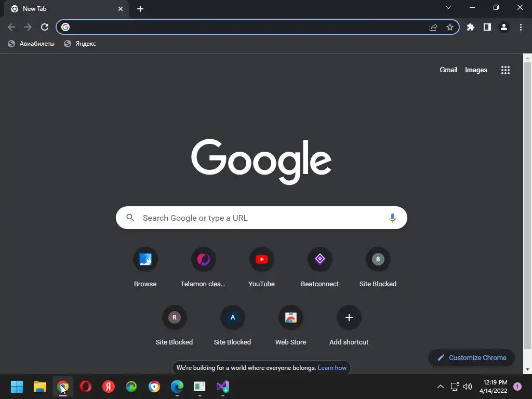Viewport: 532px width, 399px height.
Task: Click the network icon in tray
Action: 455,387
